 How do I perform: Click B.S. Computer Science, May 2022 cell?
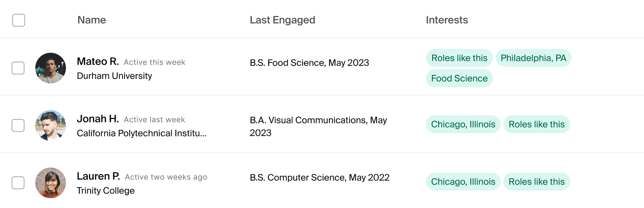click(x=319, y=178)
